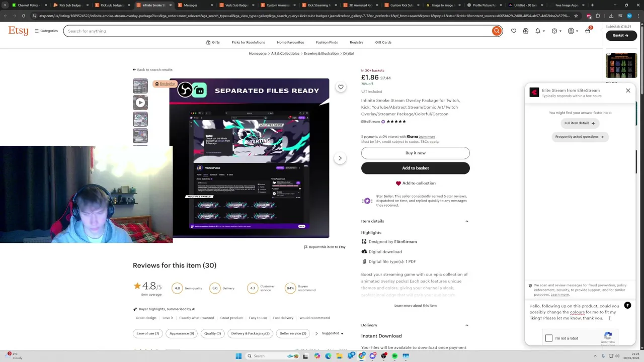Click Add to basket button
644x362 pixels.
pyautogui.click(x=415, y=168)
